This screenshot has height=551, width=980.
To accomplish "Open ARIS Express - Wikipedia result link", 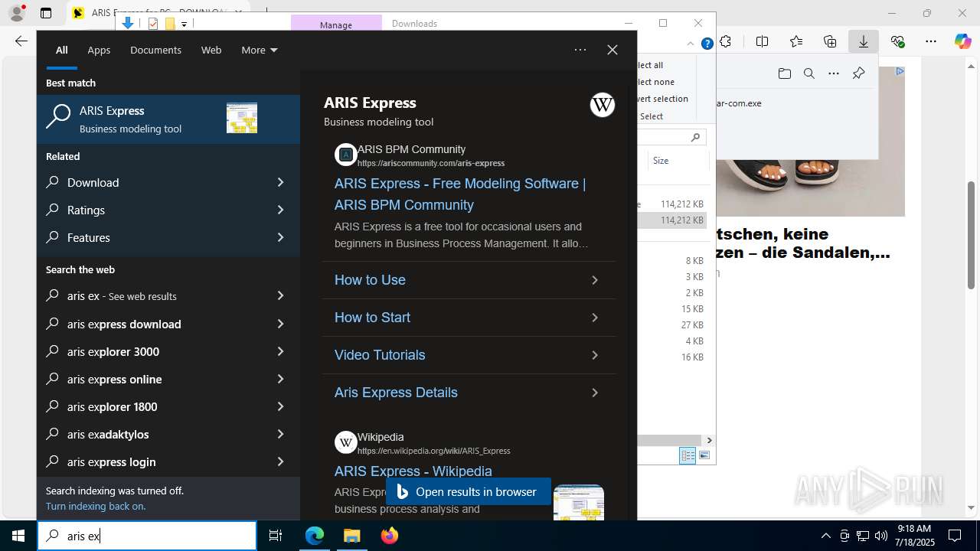I will [x=413, y=471].
